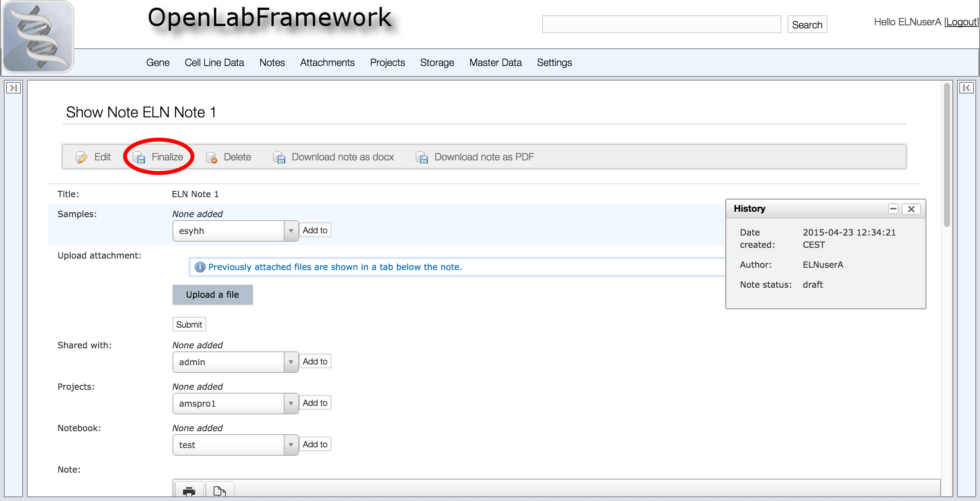
Task: Click the Finalize note icon
Action: [x=139, y=157]
